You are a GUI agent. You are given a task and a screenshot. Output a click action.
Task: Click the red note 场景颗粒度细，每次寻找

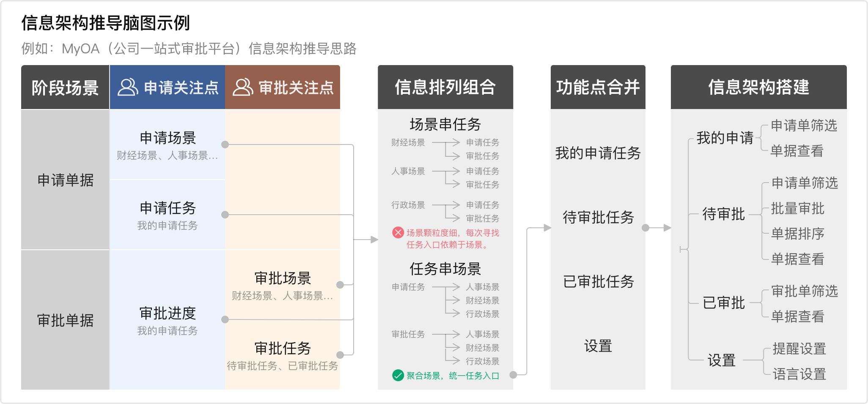[x=453, y=233]
